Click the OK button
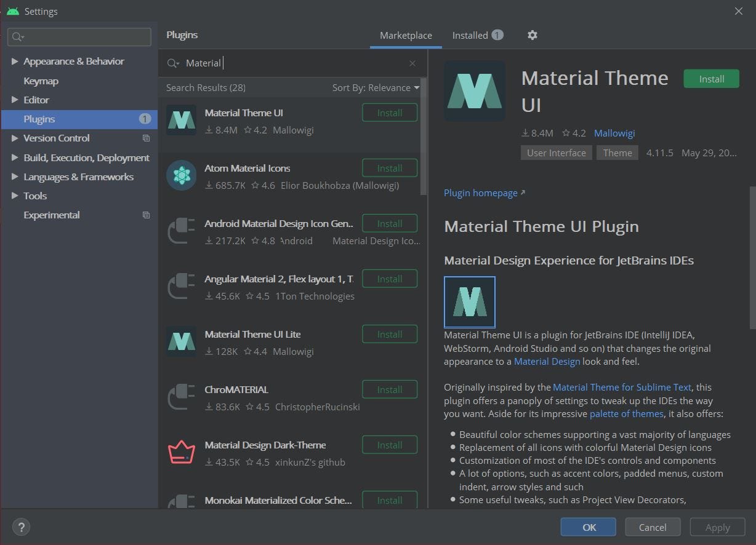The height and width of the screenshot is (545, 756). click(589, 527)
